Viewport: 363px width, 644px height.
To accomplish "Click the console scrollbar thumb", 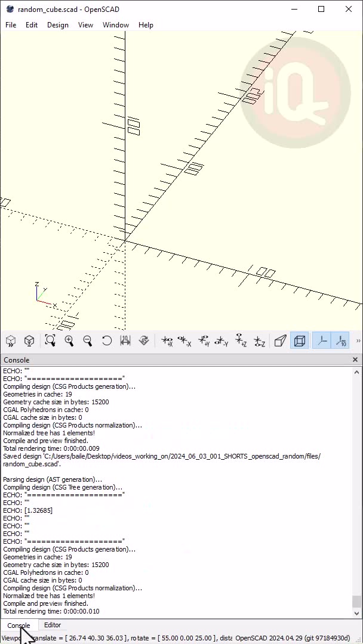I will point(356,601).
